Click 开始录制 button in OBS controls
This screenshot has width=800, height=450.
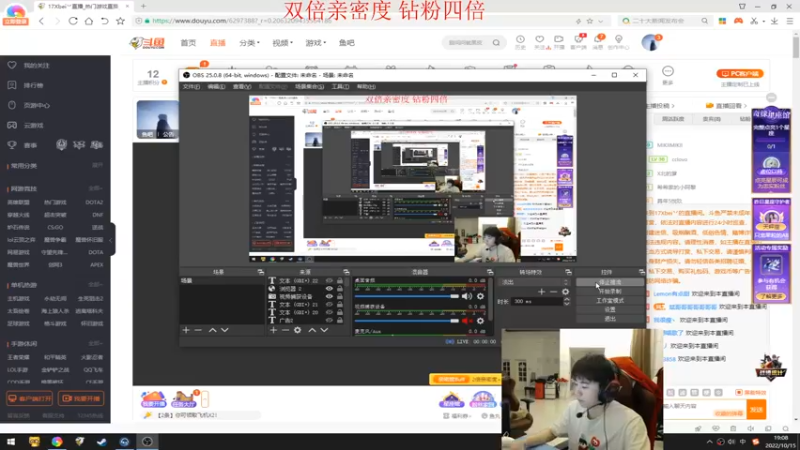[x=610, y=291]
